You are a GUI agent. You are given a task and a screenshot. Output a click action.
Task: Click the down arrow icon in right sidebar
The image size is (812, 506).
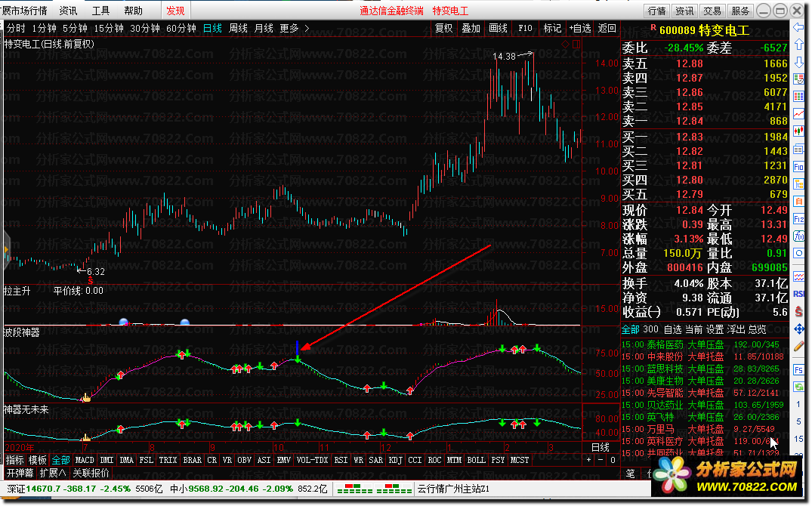click(x=798, y=61)
